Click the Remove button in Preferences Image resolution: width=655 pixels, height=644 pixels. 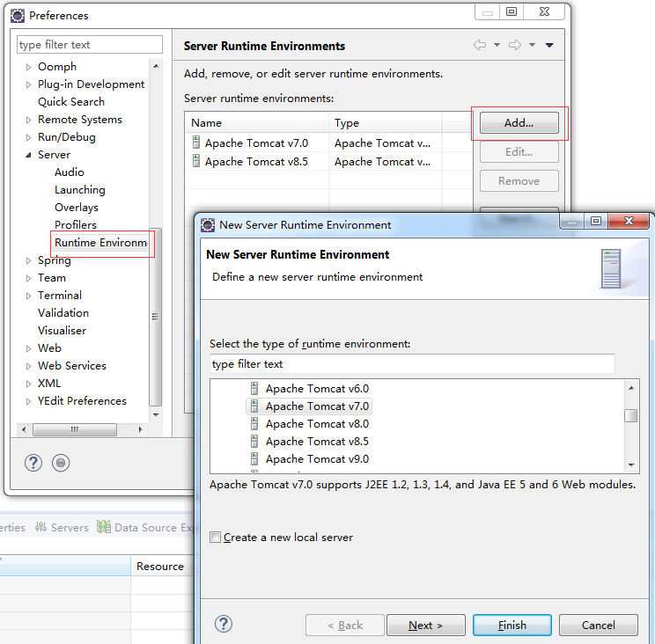[519, 181]
